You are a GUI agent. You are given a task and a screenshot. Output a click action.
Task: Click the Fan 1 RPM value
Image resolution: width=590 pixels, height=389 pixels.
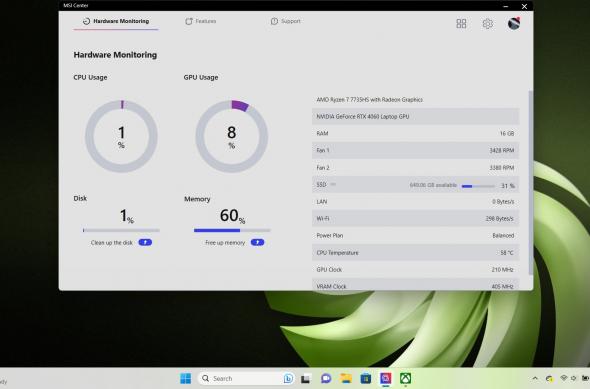[502, 150]
